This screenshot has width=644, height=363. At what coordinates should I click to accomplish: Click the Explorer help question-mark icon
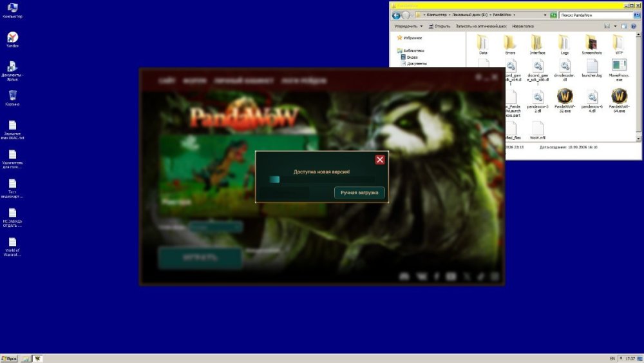point(633,26)
